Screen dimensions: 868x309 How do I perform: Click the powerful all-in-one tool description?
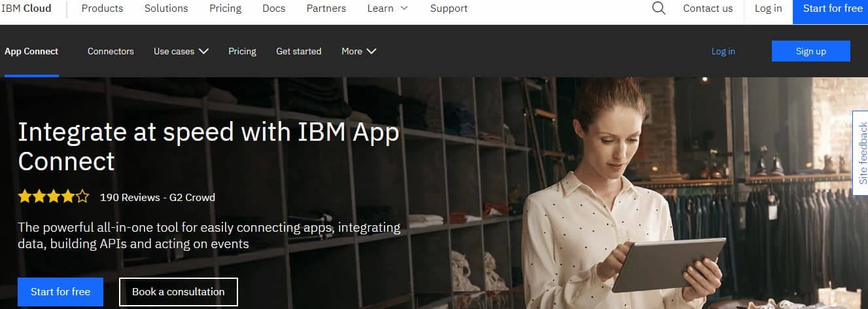pos(209,236)
